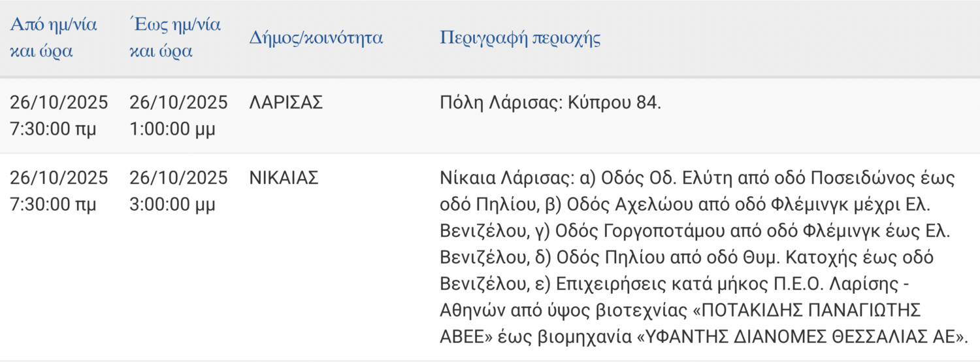The width and height of the screenshot is (980, 363).
Task: Click the 'Από ημ/νία και ώρα' column header
Action: [x=53, y=38]
